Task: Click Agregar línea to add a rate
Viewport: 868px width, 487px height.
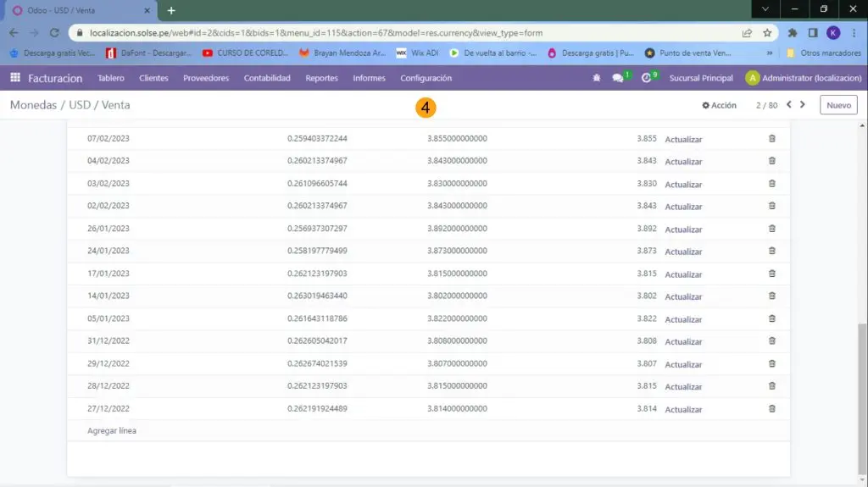Action: click(112, 430)
